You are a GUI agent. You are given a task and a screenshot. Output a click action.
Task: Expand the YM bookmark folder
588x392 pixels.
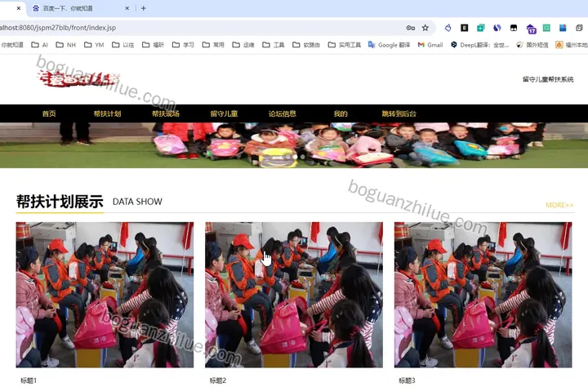coord(94,45)
